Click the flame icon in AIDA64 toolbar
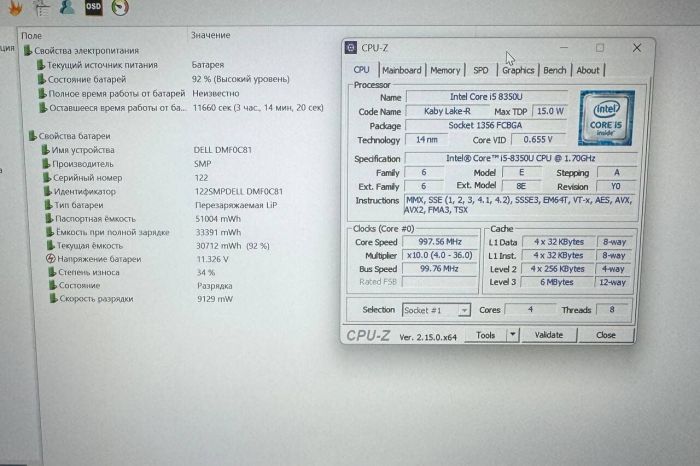This screenshot has width=700, height=466. pos(14,8)
